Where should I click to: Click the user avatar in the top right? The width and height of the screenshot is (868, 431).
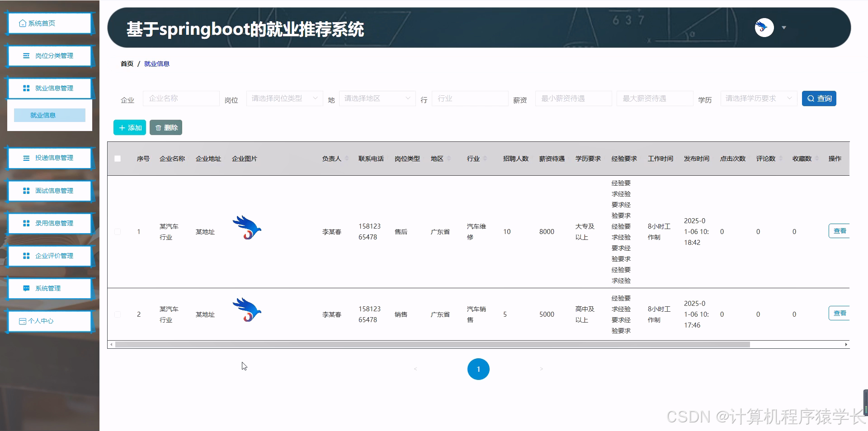[763, 27]
